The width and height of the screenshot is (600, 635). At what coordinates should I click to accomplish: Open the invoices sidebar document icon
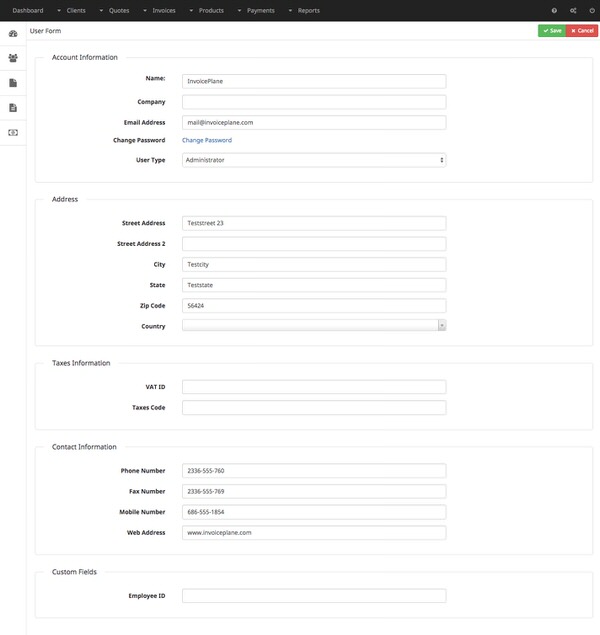(x=13, y=108)
